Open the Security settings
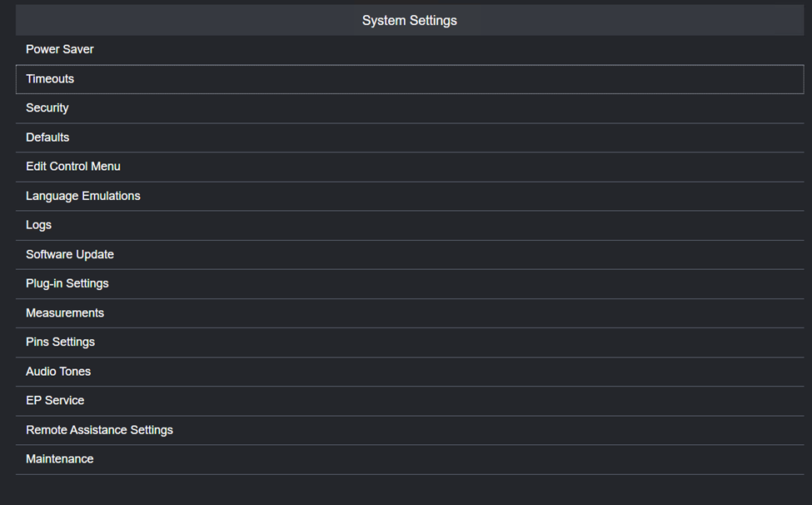812x505 pixels. pyautogui.click(x=47, y=108)
